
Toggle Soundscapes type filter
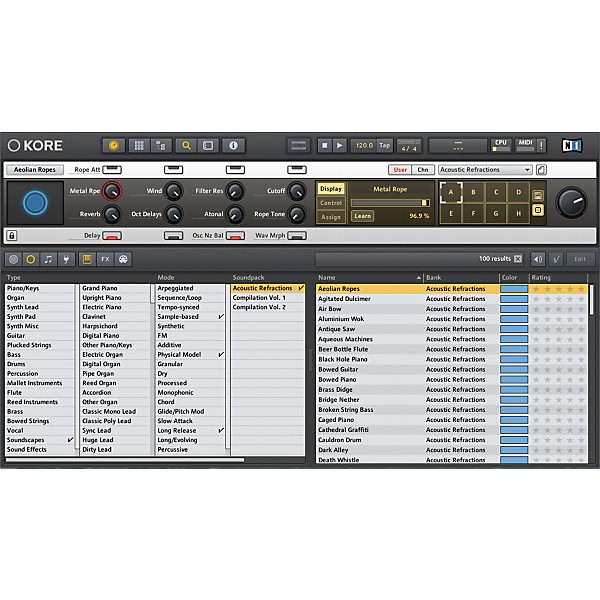[x=40, y=440]
